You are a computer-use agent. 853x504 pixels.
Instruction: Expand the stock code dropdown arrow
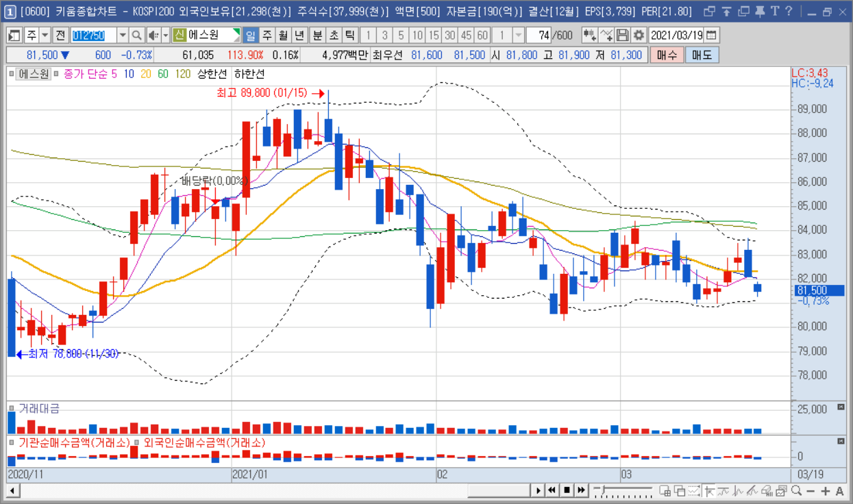[123, 36]
